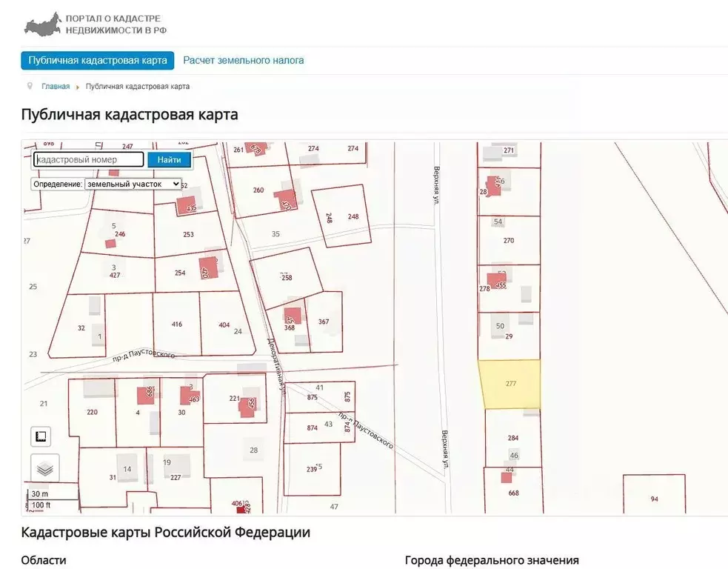This screenshot has width=728, height=569.
Task: Click the red building labeled 420
Action: point(208,267)
